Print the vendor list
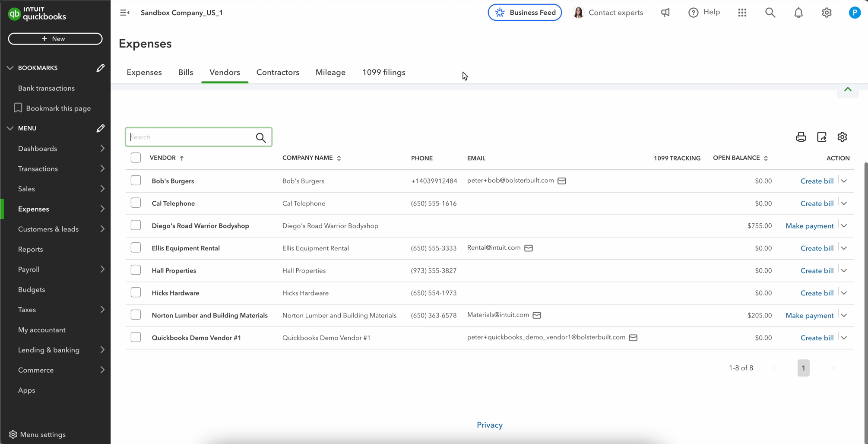This screenshot has width=868, height=444. point(801,137)
